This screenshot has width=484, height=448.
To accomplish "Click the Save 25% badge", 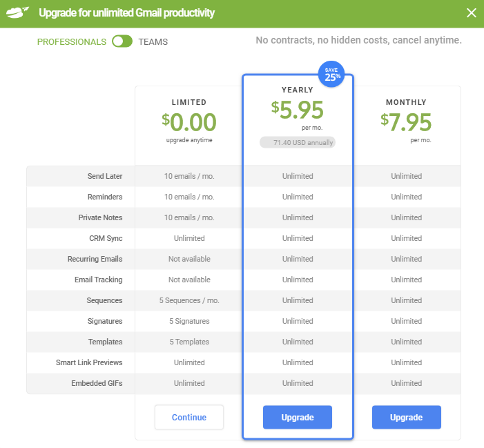I will (331, 74).
